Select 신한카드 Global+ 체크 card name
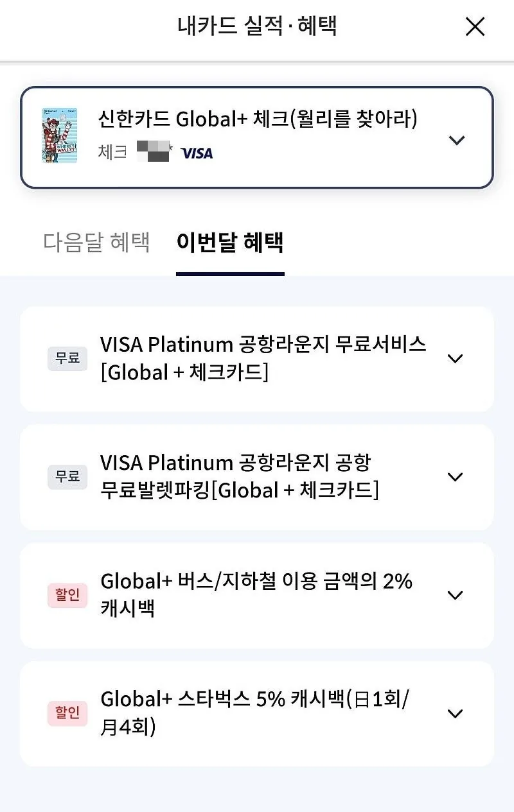Screen dimensions: 514x812 [x=258, y=119]
